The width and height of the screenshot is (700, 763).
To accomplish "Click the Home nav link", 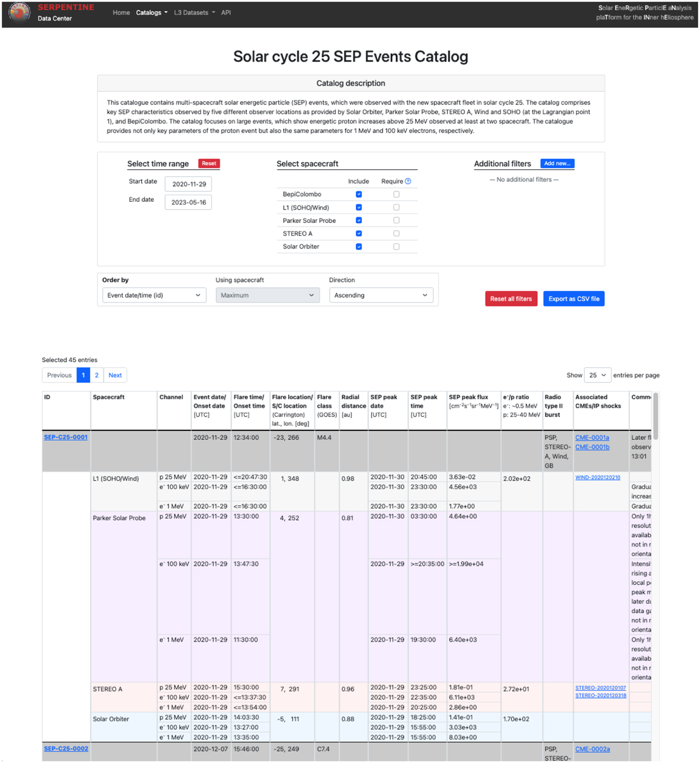I will [x=121, y=13].
